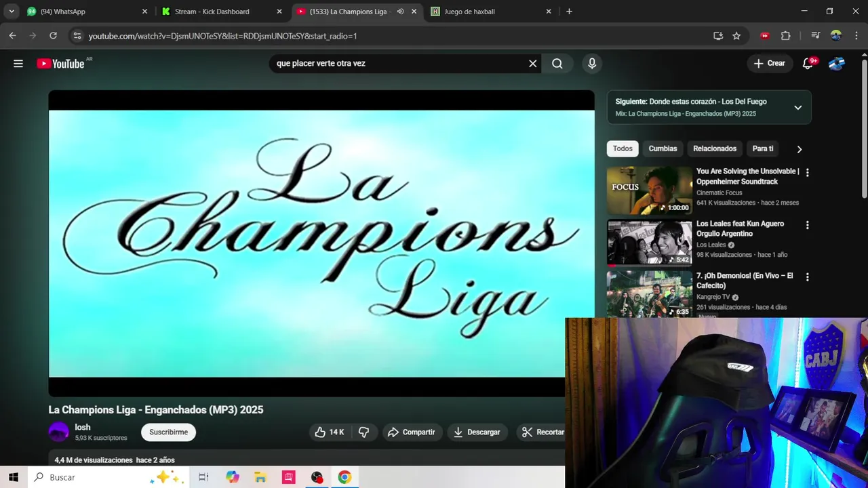Switch to the Juego de haxball tab
868x488 pixels.
(492, 12)
